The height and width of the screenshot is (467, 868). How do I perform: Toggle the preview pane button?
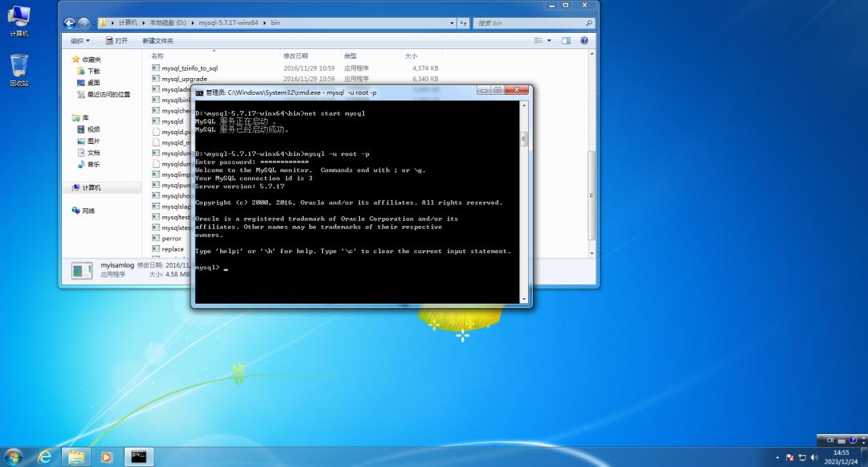[x=566, y=40]
